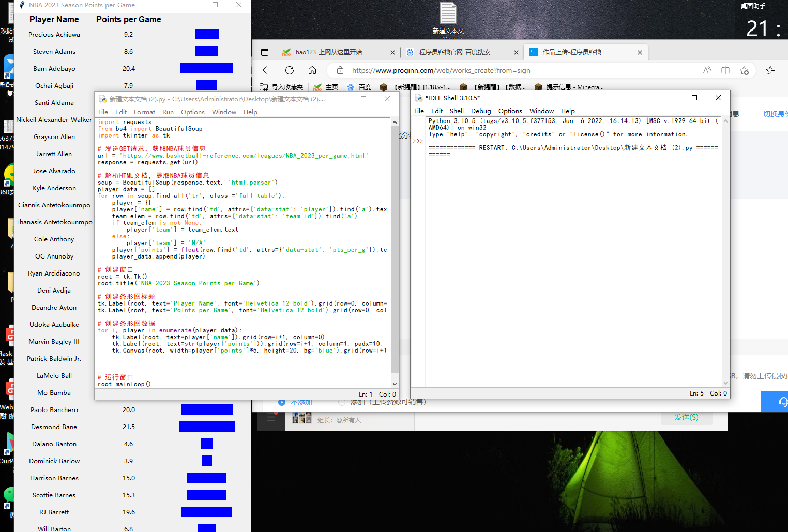Open the Format menu in IDLE editor
This screenshot has width=788, height=532.
tap(144, 112)
